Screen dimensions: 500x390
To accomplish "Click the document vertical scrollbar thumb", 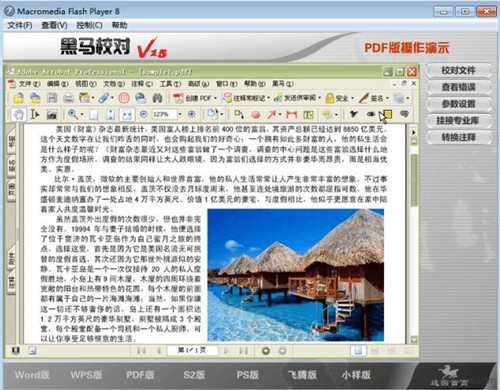I will [x=414, y=179].
